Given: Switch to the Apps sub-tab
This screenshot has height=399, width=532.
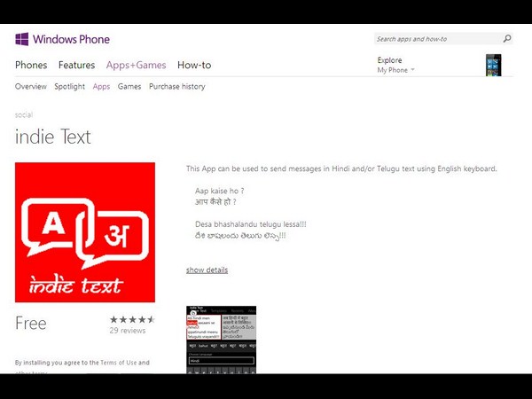Looking at the screenshot, I should (101, 87).
